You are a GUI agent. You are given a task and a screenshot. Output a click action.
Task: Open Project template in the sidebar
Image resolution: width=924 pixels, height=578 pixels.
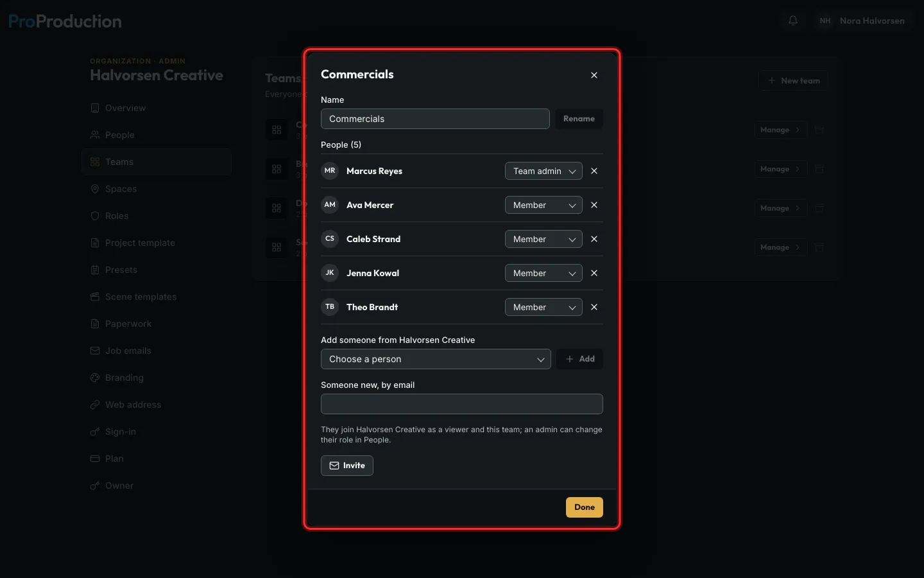(157, 243)
